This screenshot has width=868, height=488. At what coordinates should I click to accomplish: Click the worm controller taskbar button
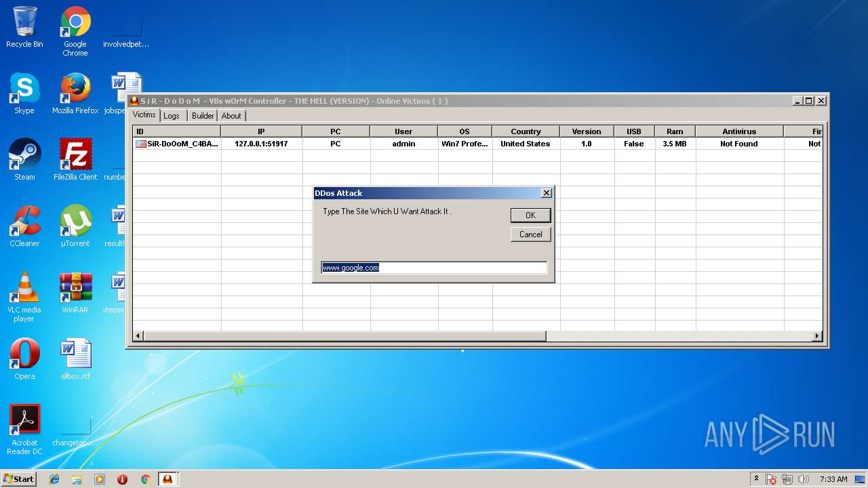167,479
